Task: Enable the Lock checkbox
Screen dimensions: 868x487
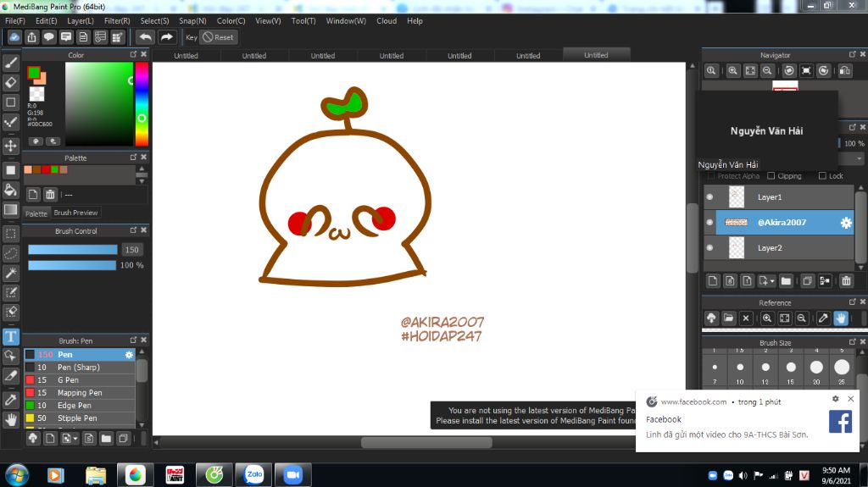Action: [x=822, y=176]
